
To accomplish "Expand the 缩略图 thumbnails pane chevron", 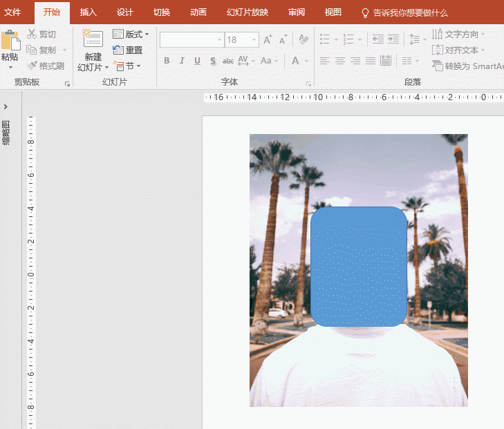I will [x=6, y=106].
